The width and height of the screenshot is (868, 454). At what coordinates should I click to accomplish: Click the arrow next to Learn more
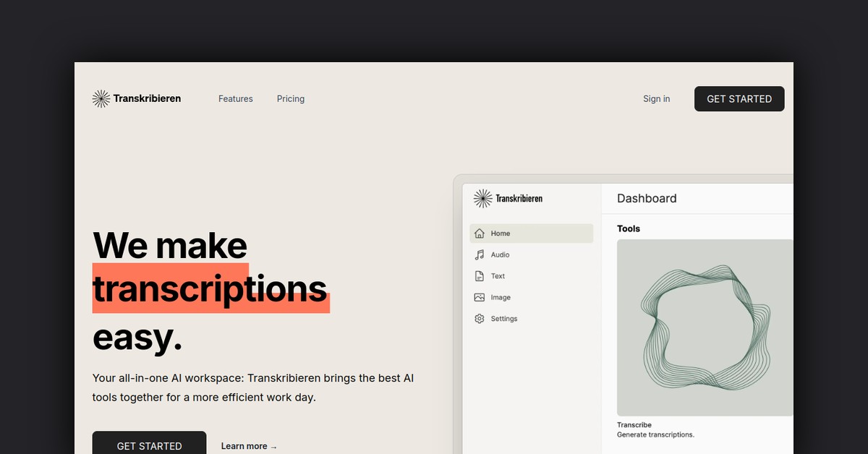273,447
